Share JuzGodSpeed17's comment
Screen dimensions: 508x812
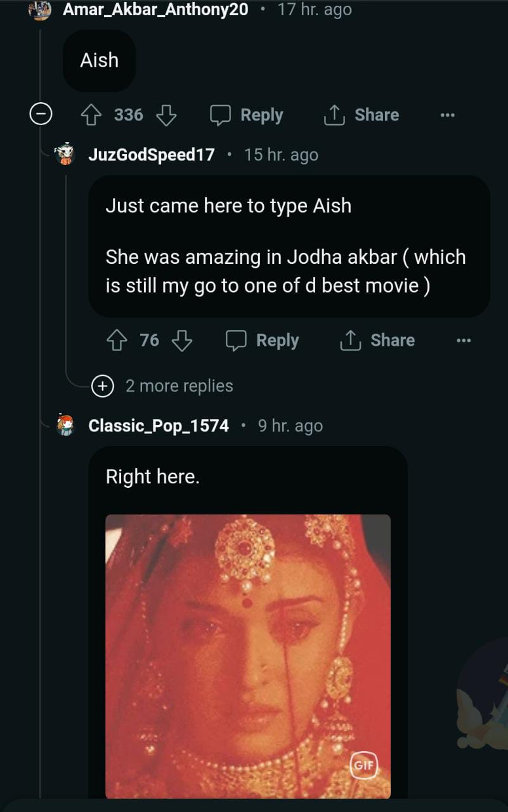coord(377,341)
